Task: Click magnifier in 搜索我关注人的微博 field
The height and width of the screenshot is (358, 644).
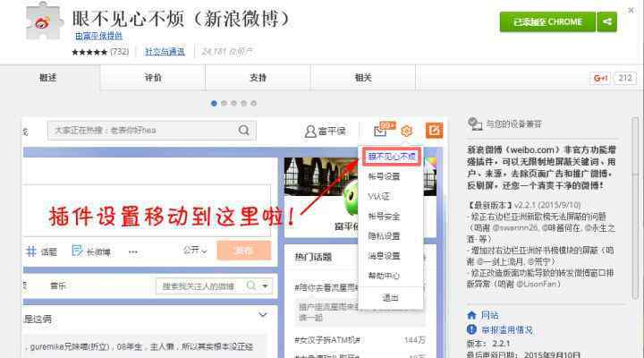Action: 251,286
